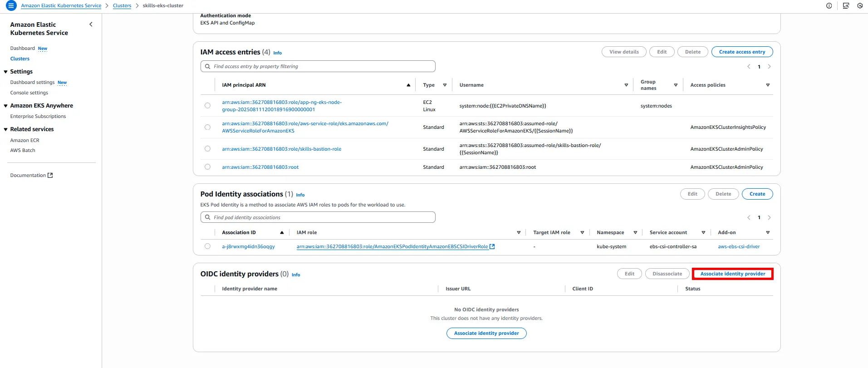868x368 pixels.
Task: Open the a-j8rwxmg4idn36oqgy association link
Action: pyautogui.click(x=248, y=246)
